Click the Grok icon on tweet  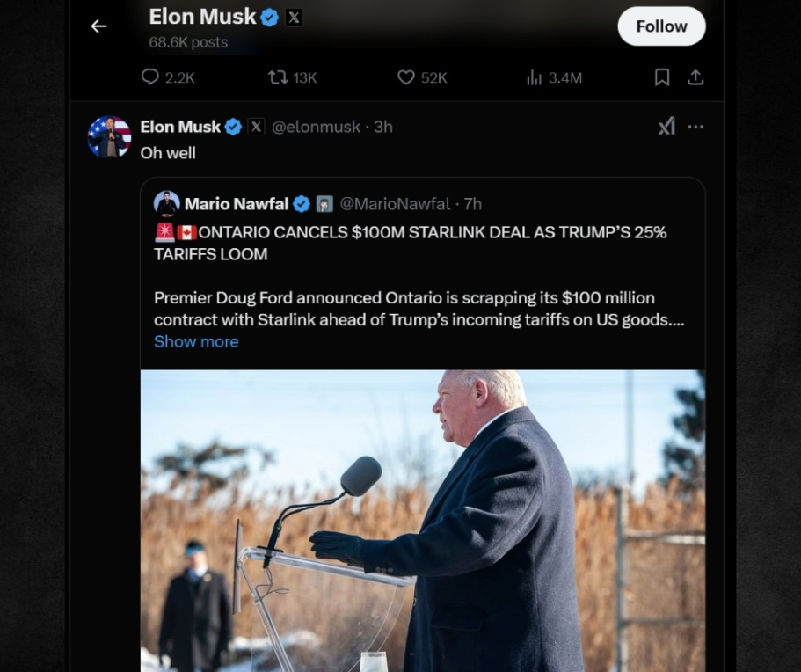coord(666,127)
